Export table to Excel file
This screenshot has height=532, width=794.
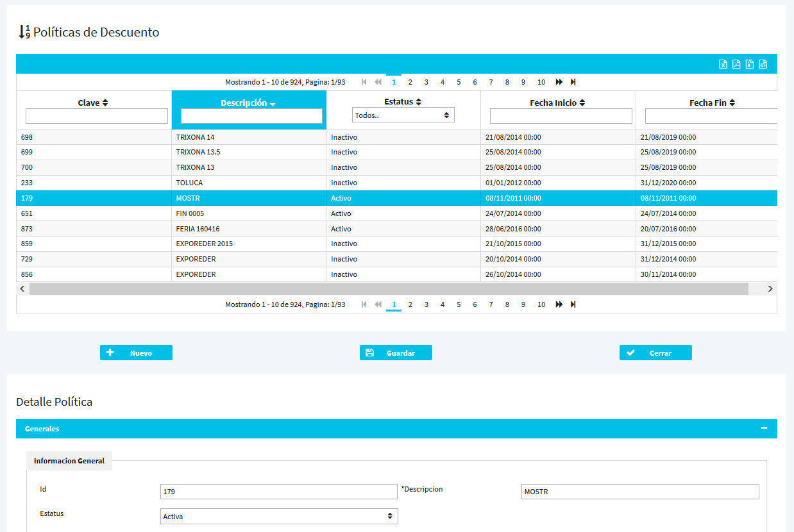tap(723, 64)
